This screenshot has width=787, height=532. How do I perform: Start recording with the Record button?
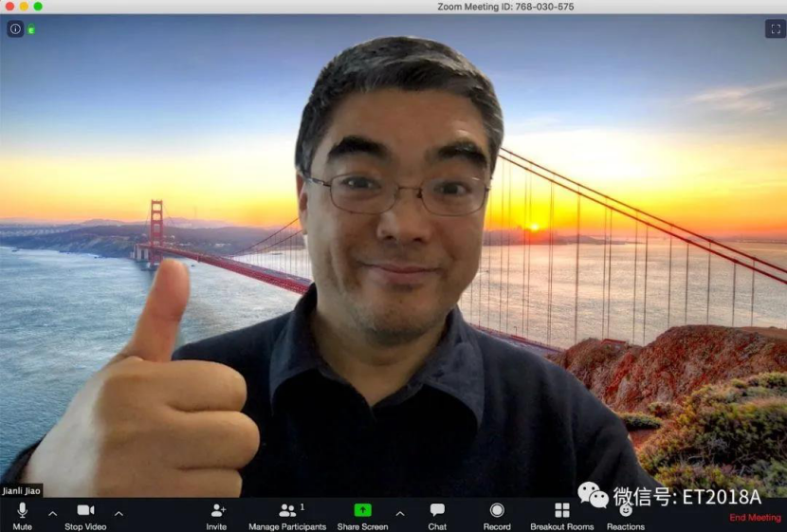[497, 516]
